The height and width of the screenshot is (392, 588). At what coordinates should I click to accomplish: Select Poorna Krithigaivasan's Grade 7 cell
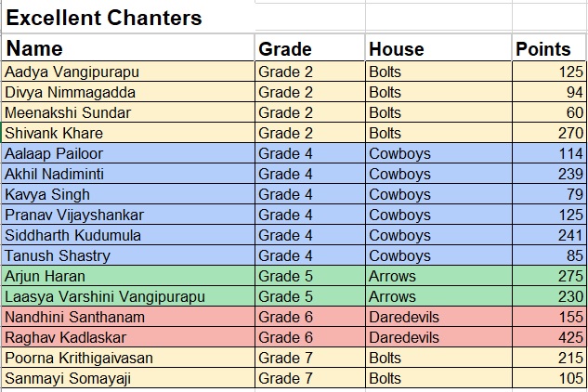coord(309,358)
